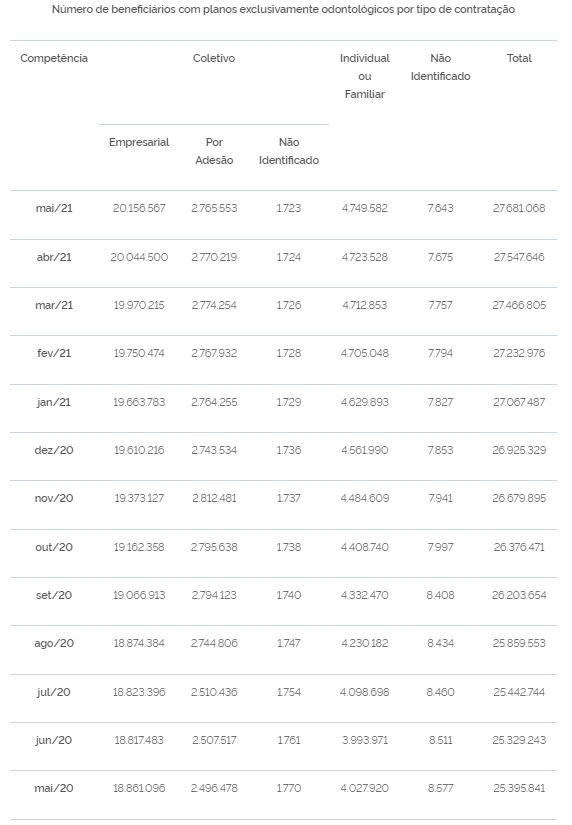Click the jun/20 row label
Image resolution: width=572 pixels, height=825 pixels.
click(54, 740)
